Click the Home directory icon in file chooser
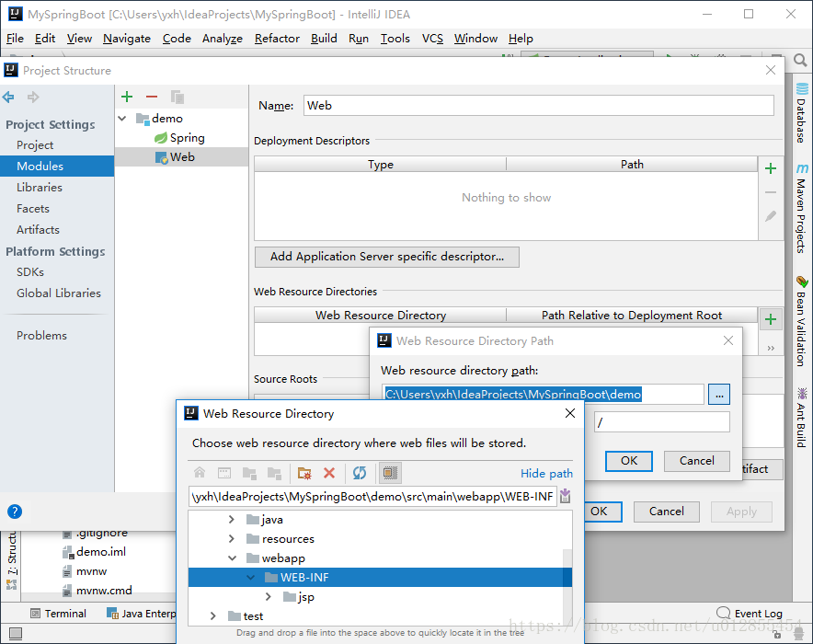This screenshot has width=813, height=644. (200, 473)
